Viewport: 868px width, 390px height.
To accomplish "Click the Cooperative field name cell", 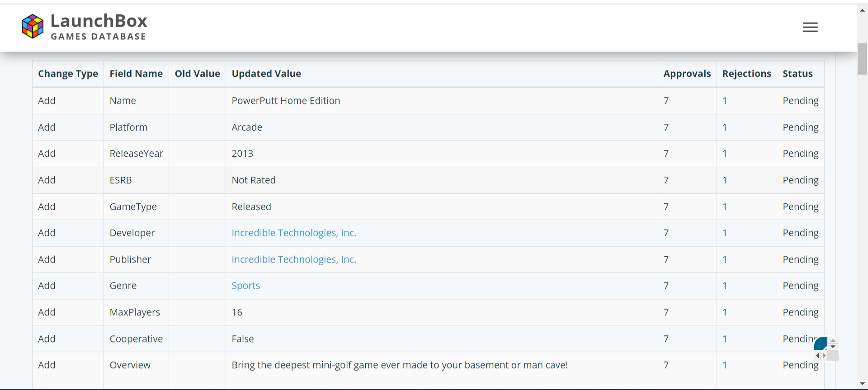I will 136,339.
